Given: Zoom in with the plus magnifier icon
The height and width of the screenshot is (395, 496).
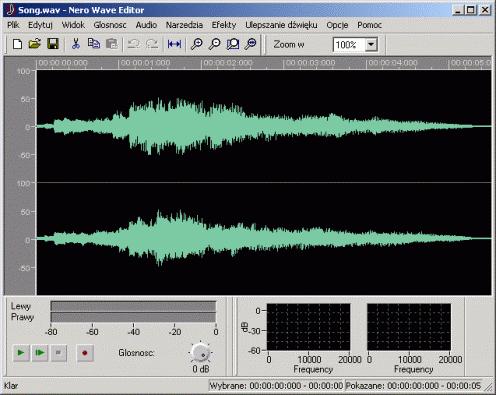Looking at the screenshot, I should pos(197,44).
